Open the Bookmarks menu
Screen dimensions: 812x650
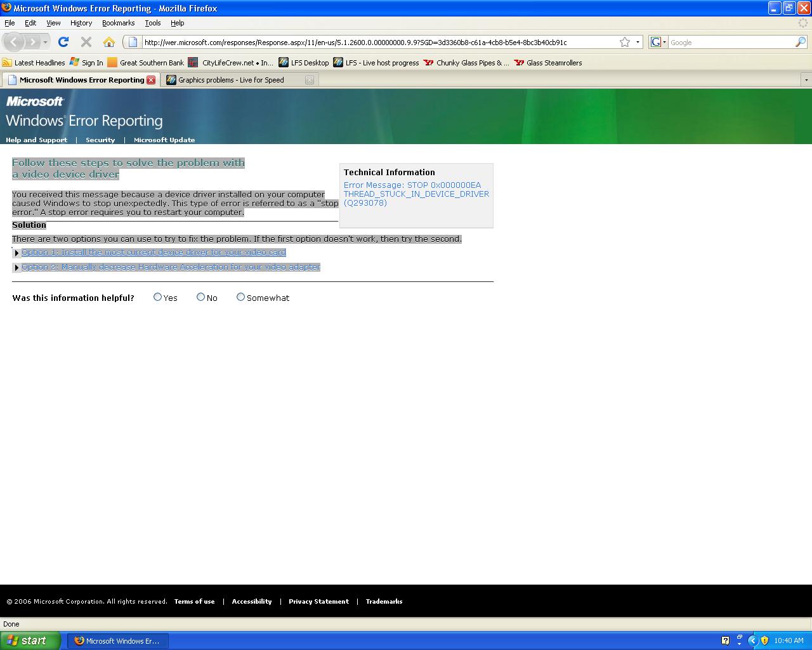(118, 23)
